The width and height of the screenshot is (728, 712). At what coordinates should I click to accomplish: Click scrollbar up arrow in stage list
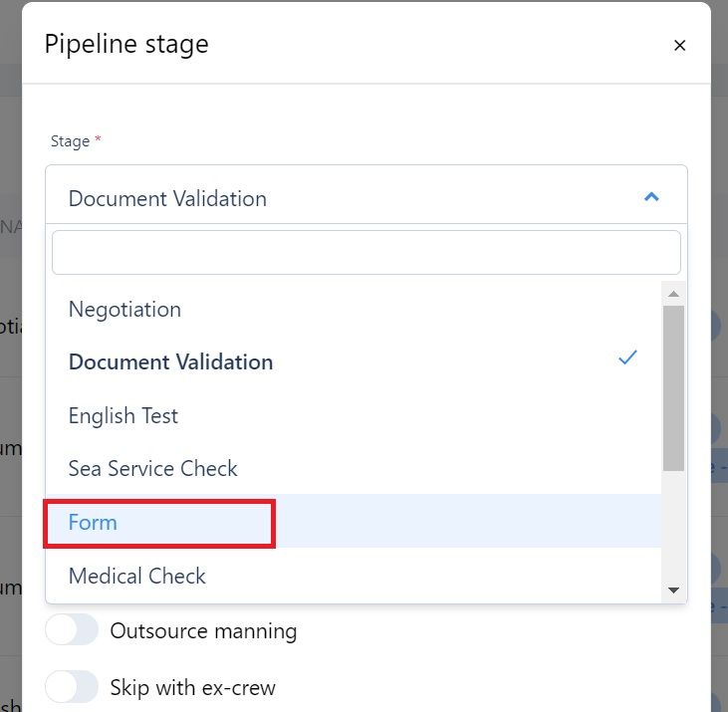click(x=673, y=294)
